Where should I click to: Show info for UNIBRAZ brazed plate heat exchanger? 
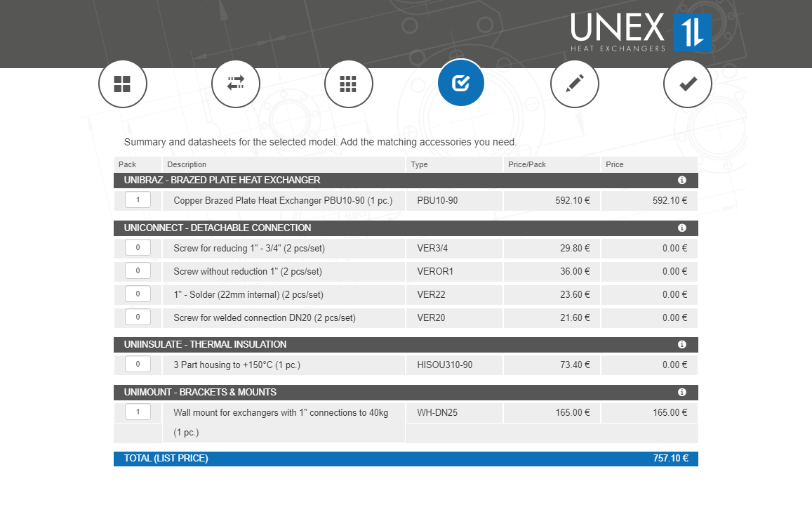pos(682,180)
